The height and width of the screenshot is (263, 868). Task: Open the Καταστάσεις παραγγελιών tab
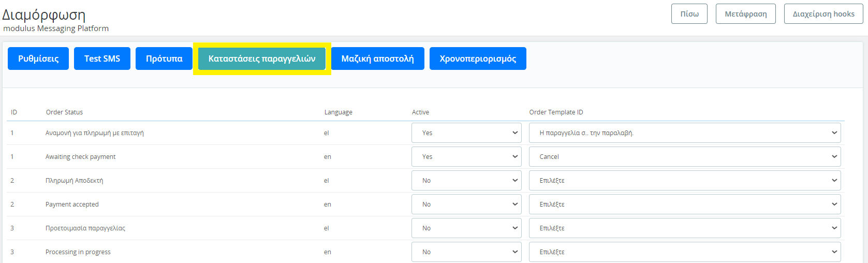point(262,59)
